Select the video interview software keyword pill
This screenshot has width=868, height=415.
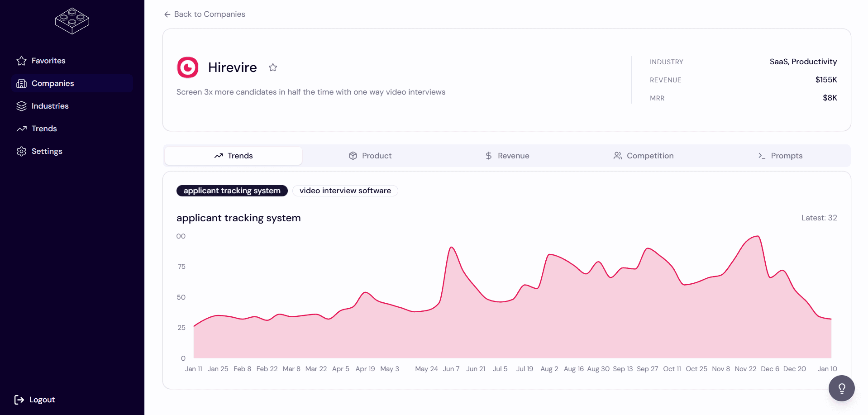click(x=345, y=191)
